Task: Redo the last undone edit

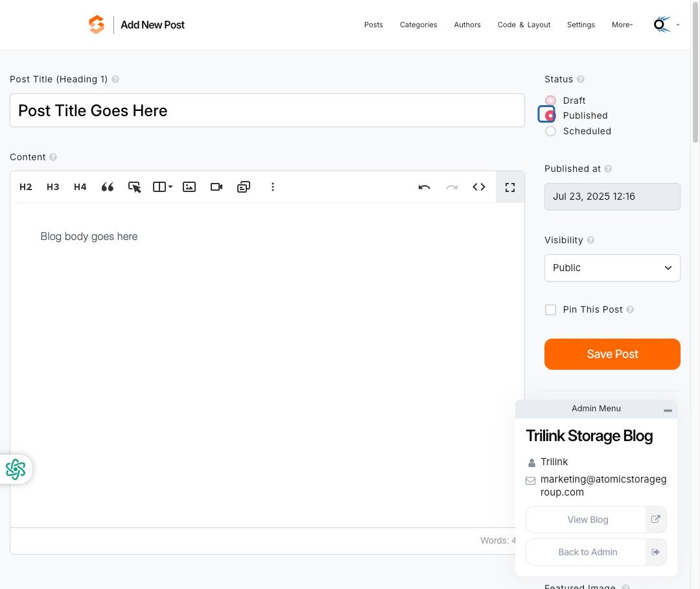Action: tap(452, 187)
